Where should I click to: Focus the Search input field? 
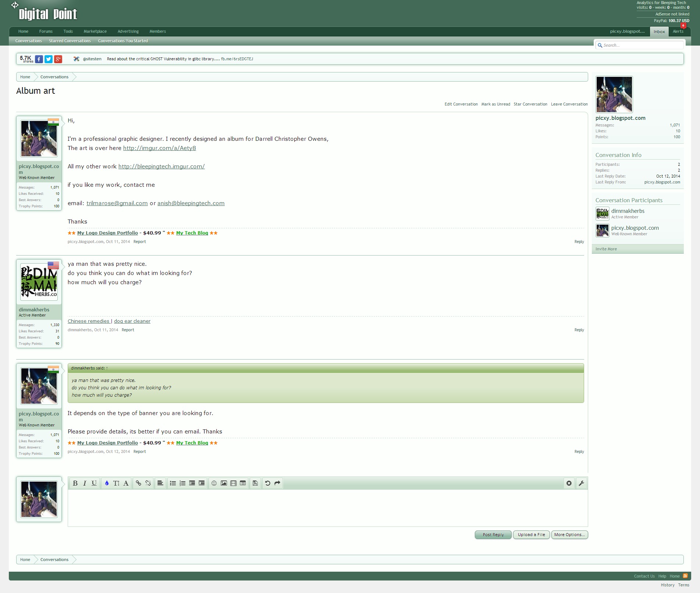[x=639, y=45]
